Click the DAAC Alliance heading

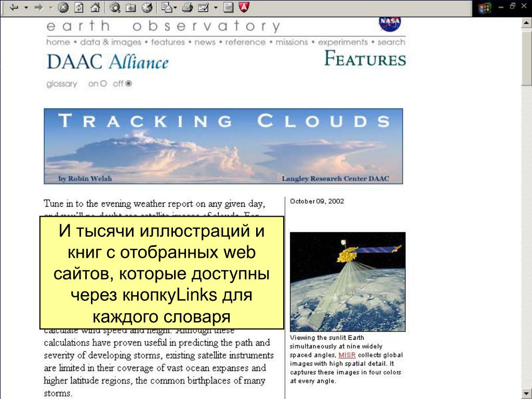tap(108, 62)
